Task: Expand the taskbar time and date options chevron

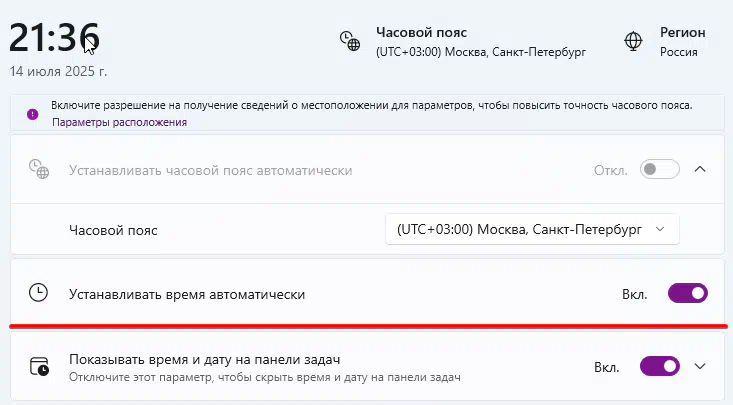Action: coord(700,366)
